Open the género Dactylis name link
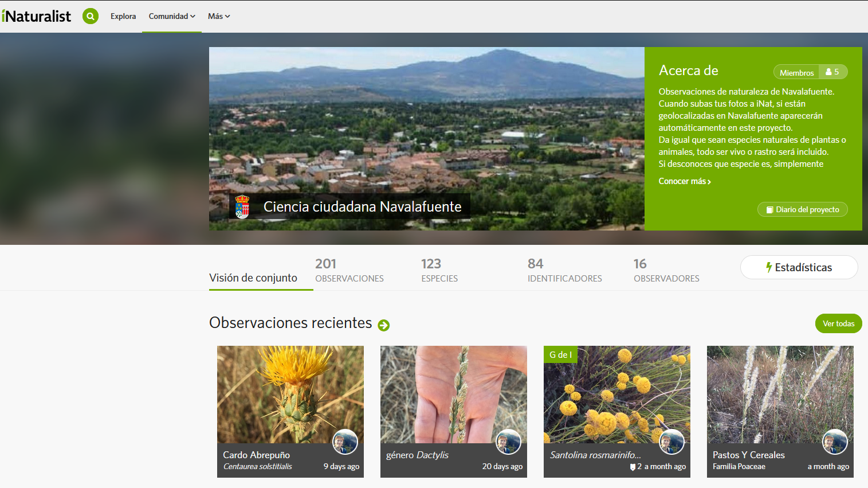 coord(417,455)
